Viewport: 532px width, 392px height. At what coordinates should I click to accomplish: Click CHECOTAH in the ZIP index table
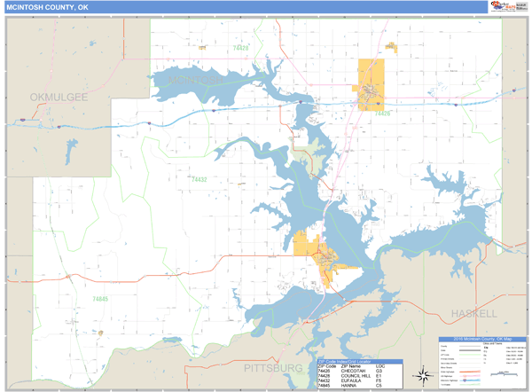tap(353, 371)
